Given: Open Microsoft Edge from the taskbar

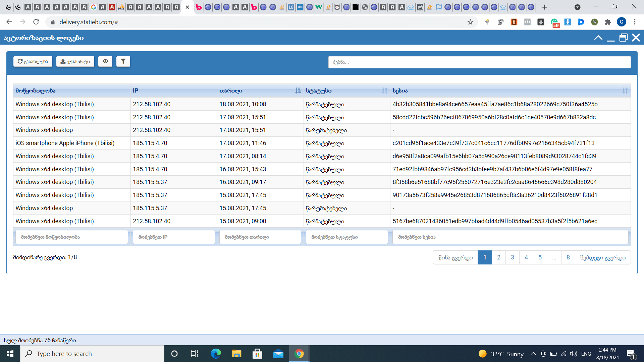Looking at the screenshot, I should (216, 354).
